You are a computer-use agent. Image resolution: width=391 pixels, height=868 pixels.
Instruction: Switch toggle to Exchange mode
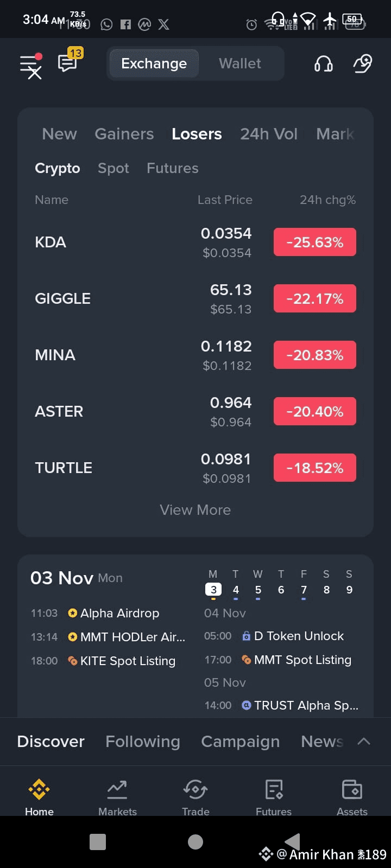click(x=154, y=63)
